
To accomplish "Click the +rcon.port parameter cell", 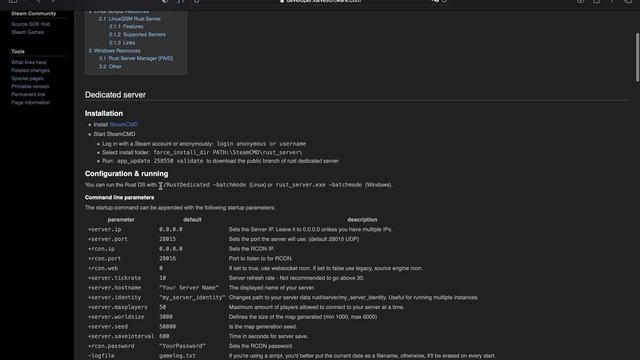I will click(104, 259).
